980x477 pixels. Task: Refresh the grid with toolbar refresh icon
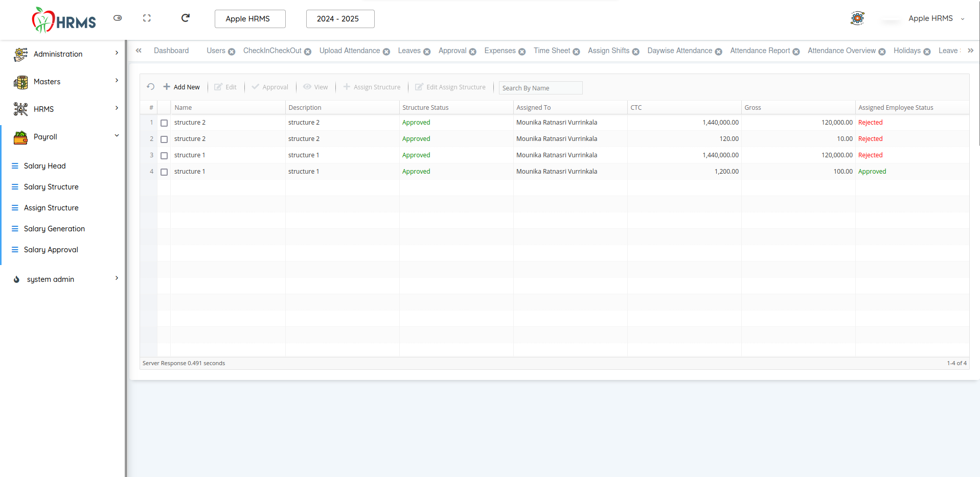point(150,87)
